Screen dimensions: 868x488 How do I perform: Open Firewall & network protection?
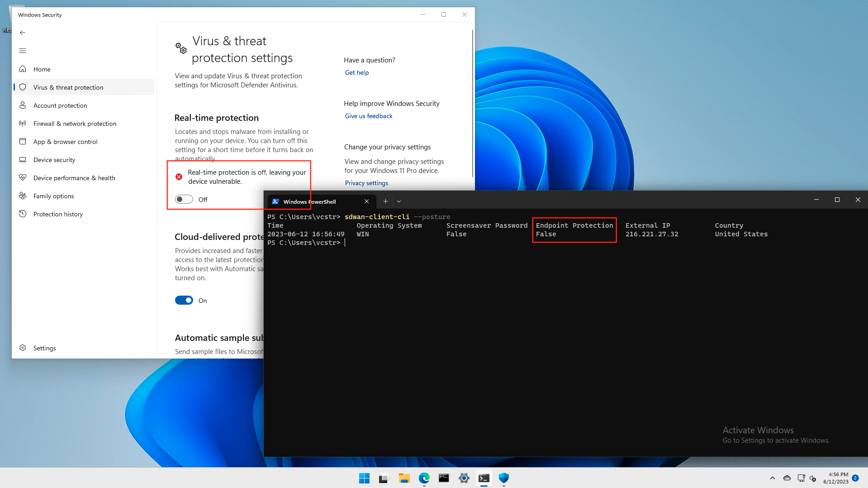click(x=84, y=124)
